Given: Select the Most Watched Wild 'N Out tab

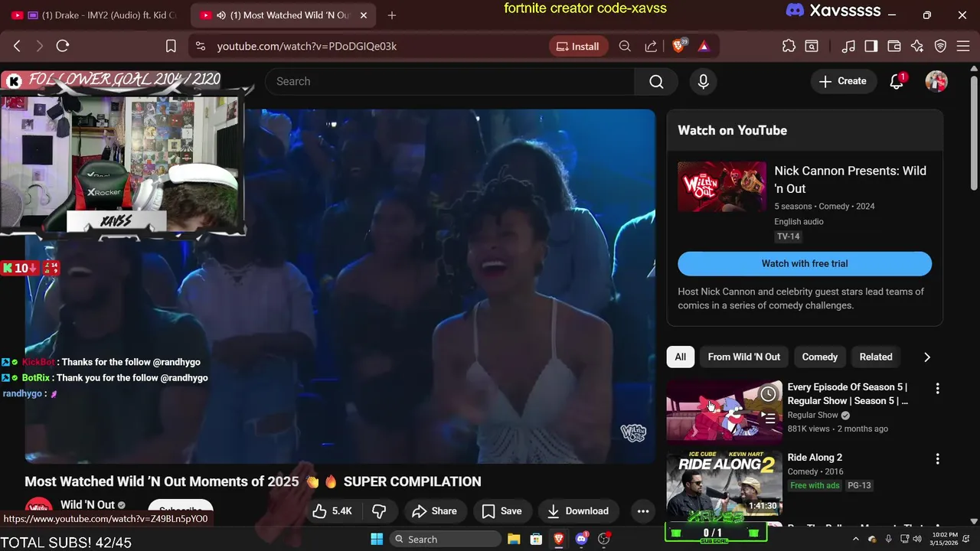Looking at the screenshot, I should pyautogui.click(x=283, y=15).
